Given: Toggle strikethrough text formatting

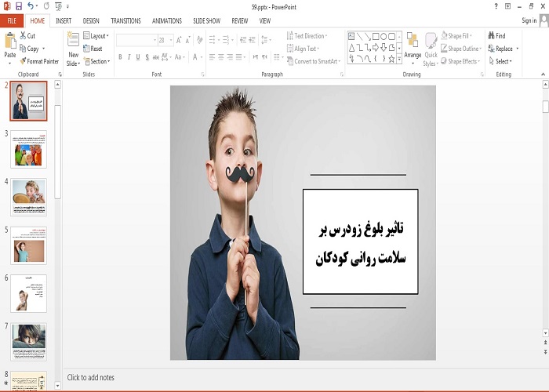Looking at the screenshot, I should (x=156, y=57).
